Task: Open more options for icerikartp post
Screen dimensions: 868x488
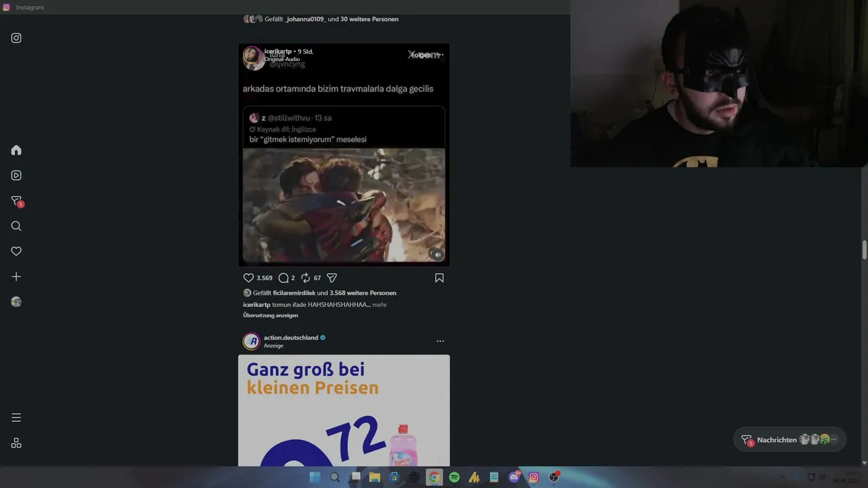Action: pos(440,55)
